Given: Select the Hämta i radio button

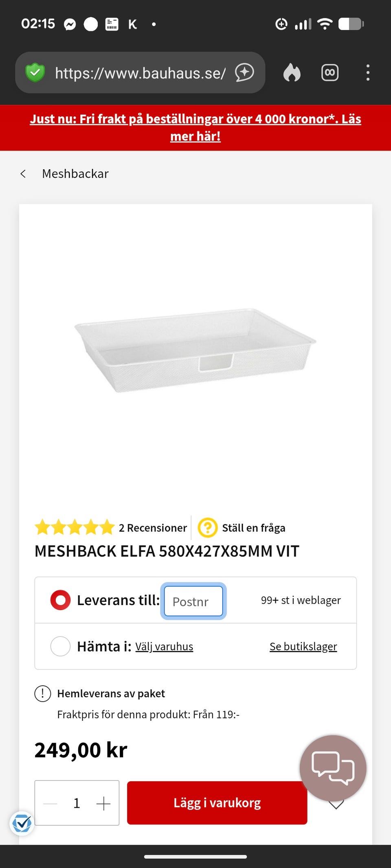Looking at the screenshot, I should point(60,646).
